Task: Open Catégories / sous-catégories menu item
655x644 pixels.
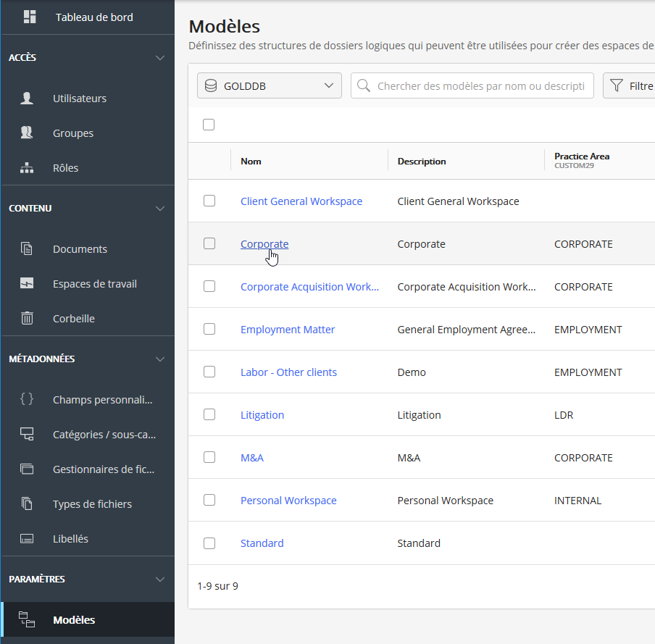Action: (104, 435)
